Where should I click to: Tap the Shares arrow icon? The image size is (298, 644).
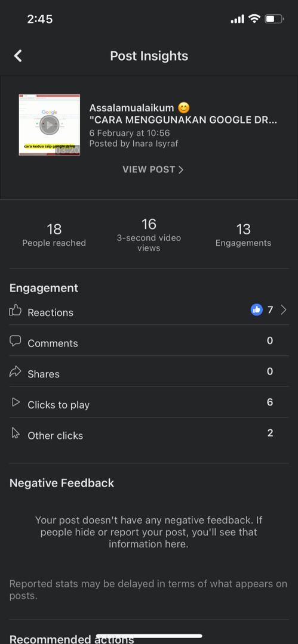[16, 372]
